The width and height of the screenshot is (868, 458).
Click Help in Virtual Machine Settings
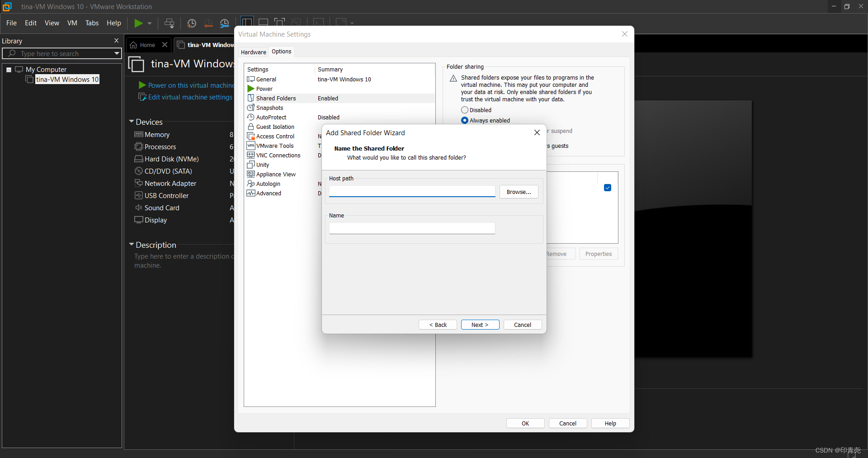click(x=610, y=423)
